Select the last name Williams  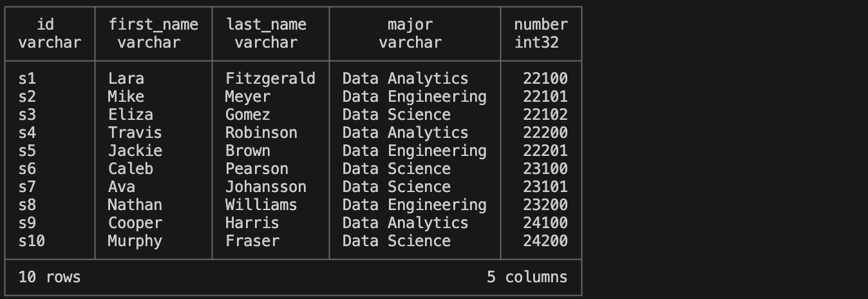click(x=261, y=205)
